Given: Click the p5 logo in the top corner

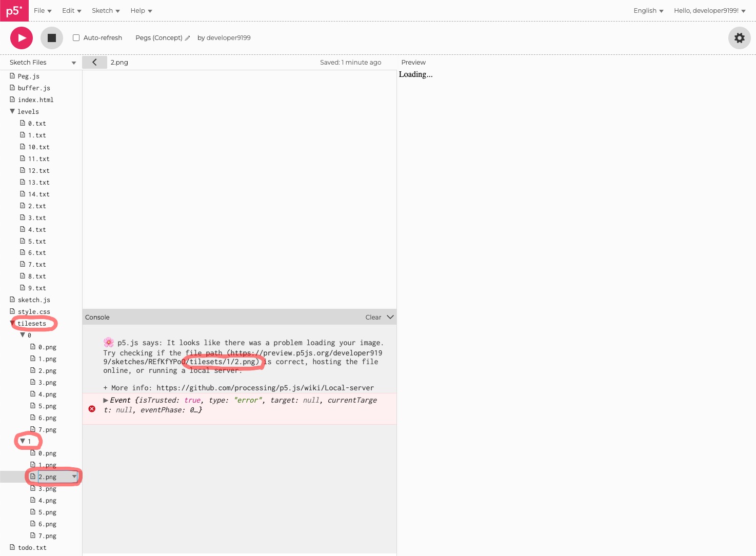Looking at the screenshot, I should (x=14, y=10).
